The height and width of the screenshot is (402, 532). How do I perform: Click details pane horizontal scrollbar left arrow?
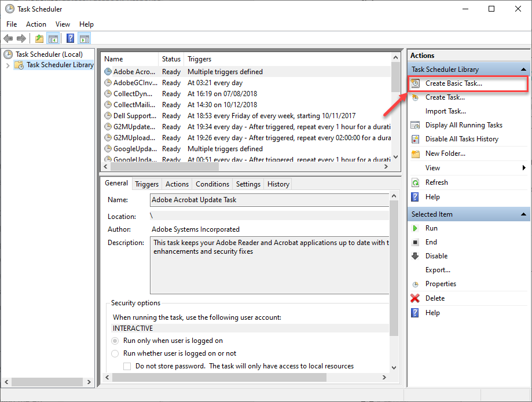point(107,377)
